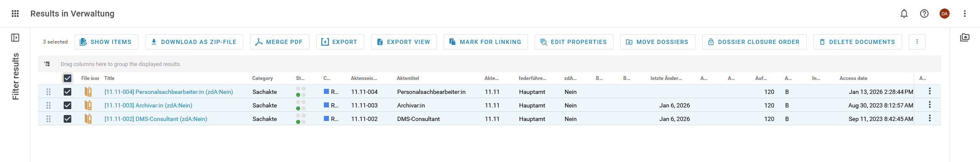Click Dossier Closure Order button
Image resolution: width=980 pixels, height=162 pixels.
(x=754, y=42)
